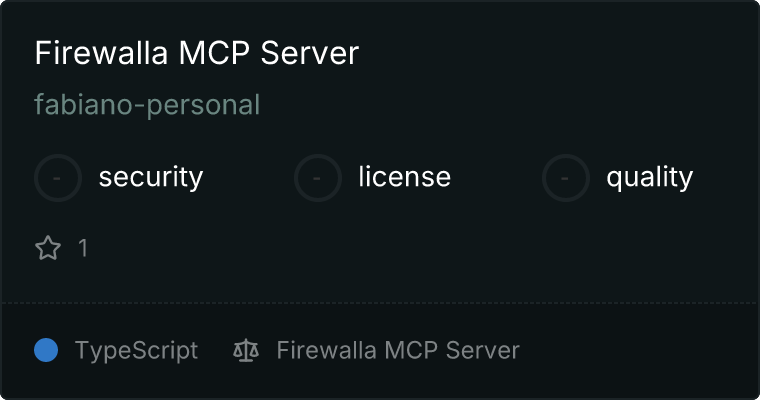Click empty card space right of star count
The height and width of the screenshot is (400, 760).
(412, 248)
